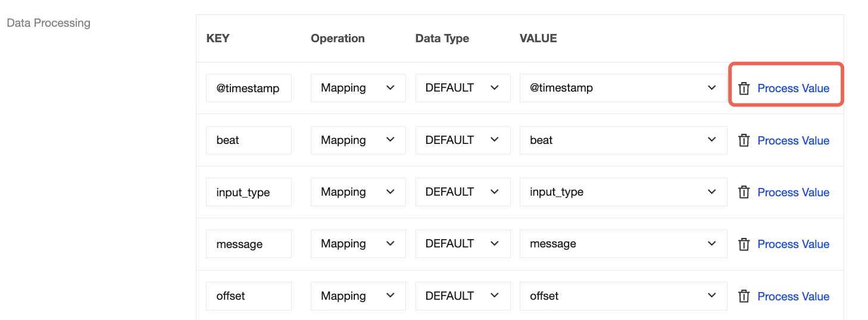Edit the input_type KEY field
868x320 pixels.
coord(248,192)
